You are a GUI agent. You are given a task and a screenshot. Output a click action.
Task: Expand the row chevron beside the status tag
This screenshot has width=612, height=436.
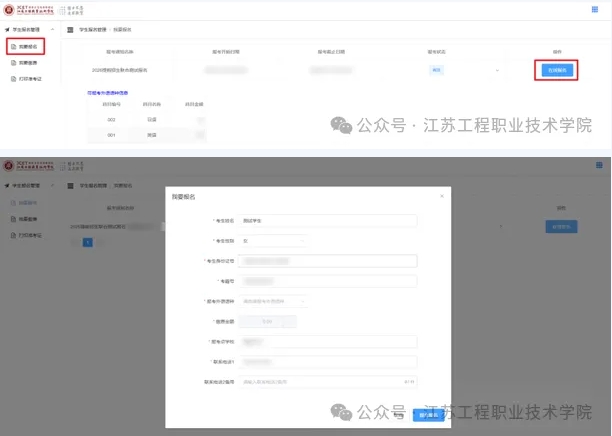pos(497,70)
